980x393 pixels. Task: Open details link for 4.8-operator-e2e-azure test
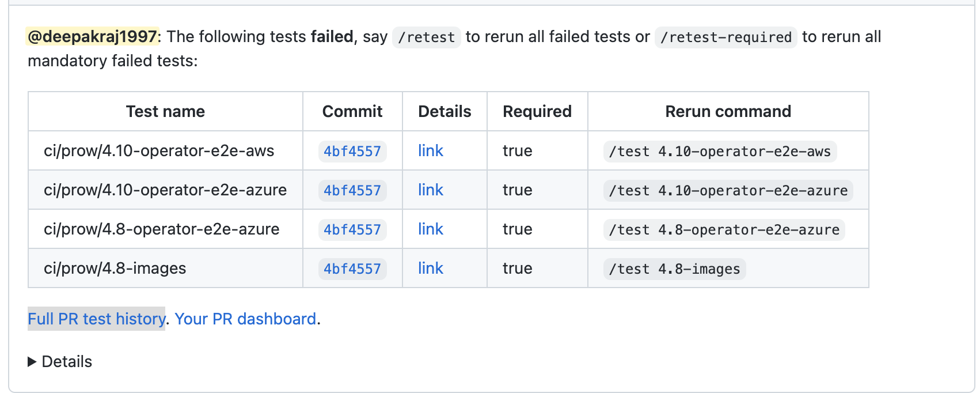430,229
